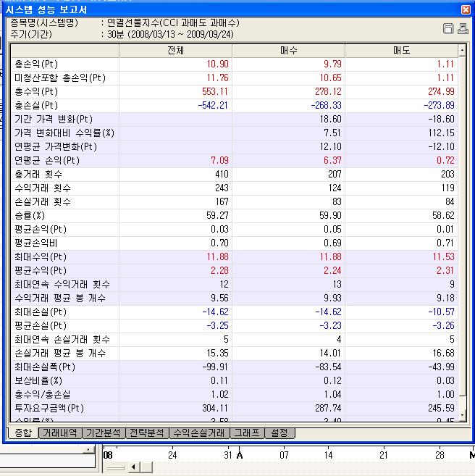Switch to the 거래내역 tab

(59, 433)
